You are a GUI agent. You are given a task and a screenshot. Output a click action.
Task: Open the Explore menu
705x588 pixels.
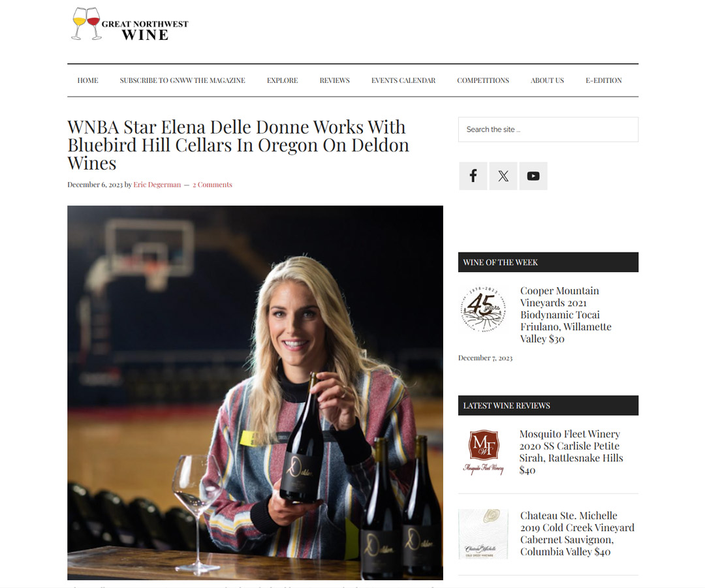click(x=283, y=80)
